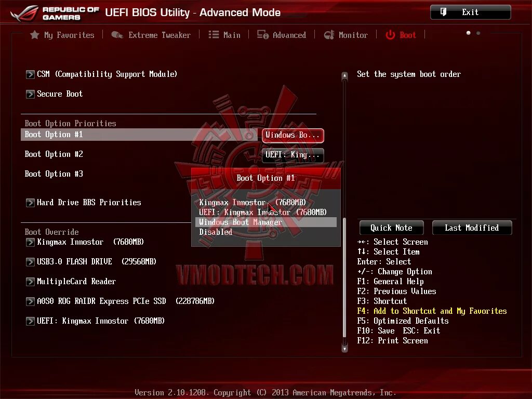Click the 'F2: Previous Values' hint
The image size is (532, 399).
(396, 291)
